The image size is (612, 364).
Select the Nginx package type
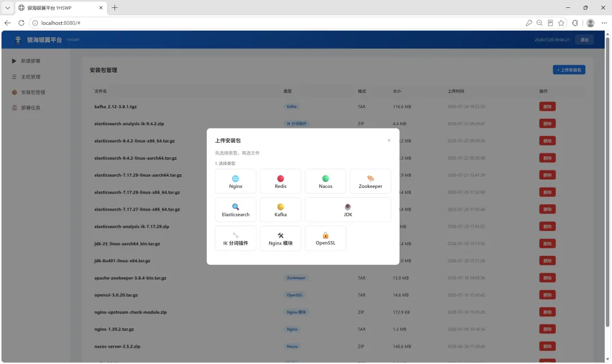[235, 181]
